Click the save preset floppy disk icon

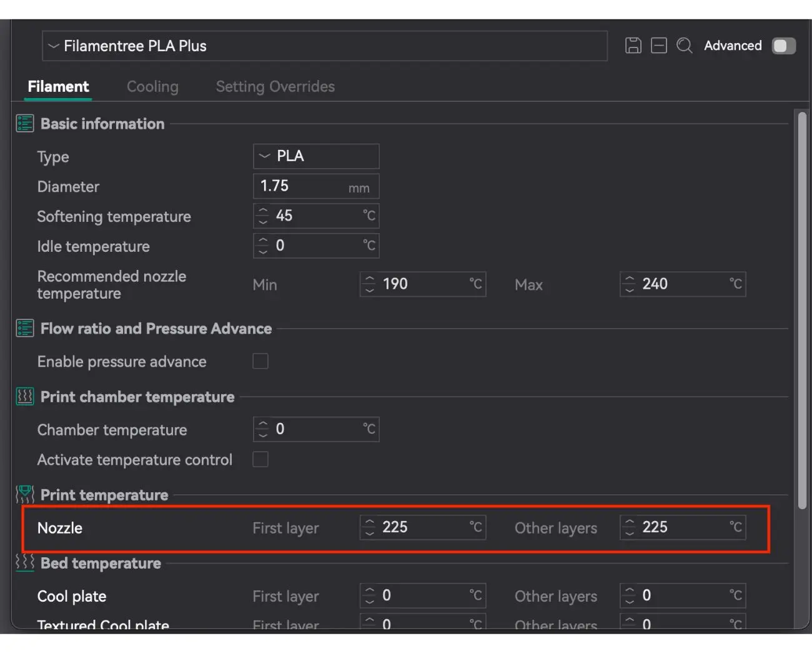click(x=633, y=46)
